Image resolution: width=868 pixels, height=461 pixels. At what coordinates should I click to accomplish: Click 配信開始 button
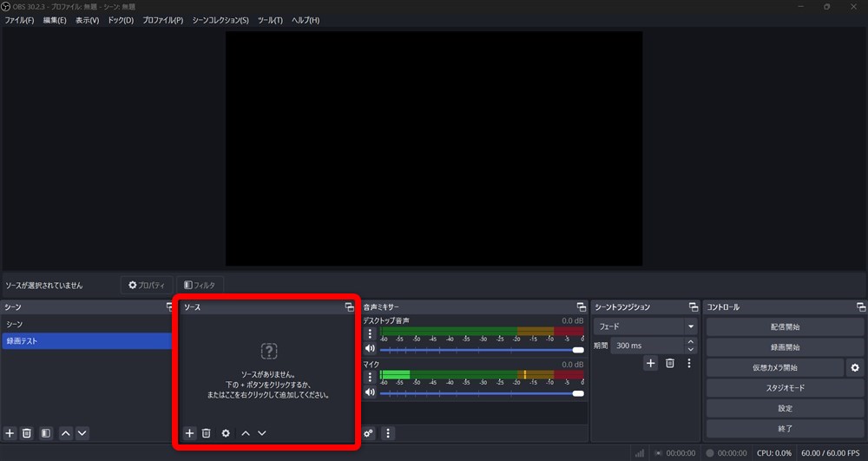[785, 327]
